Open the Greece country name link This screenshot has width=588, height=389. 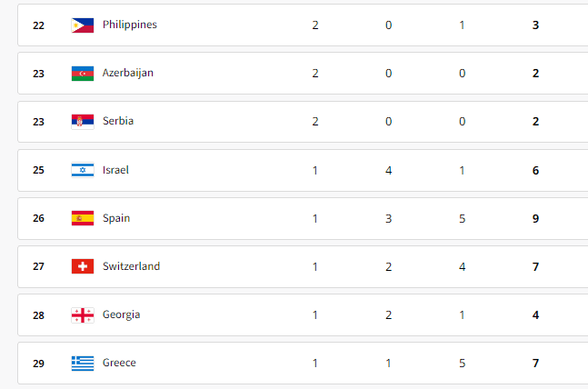click(119, 363)
